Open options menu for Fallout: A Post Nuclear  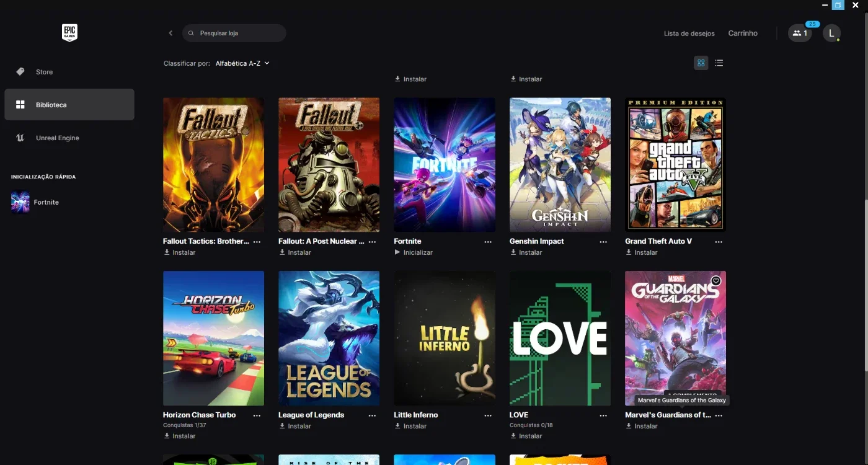pos(372,242)
